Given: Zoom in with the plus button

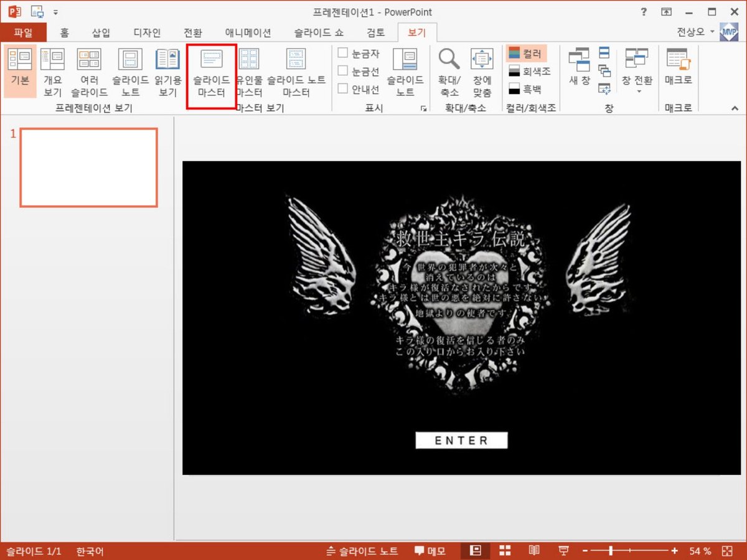Looking at the screenshot, I should [675, 551].
